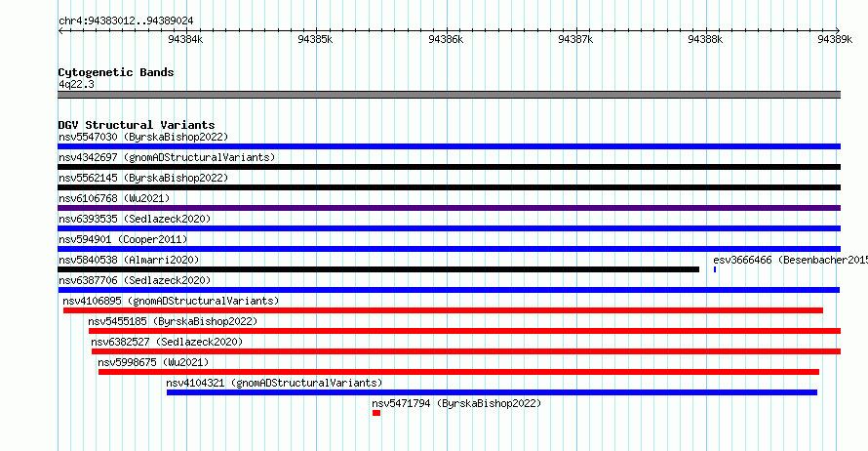Viewport: 868px width, 451px height.
Task: Open the nsv5562145 (ByrskaBishop2022) variant label
Action: (x=143, y=178)
